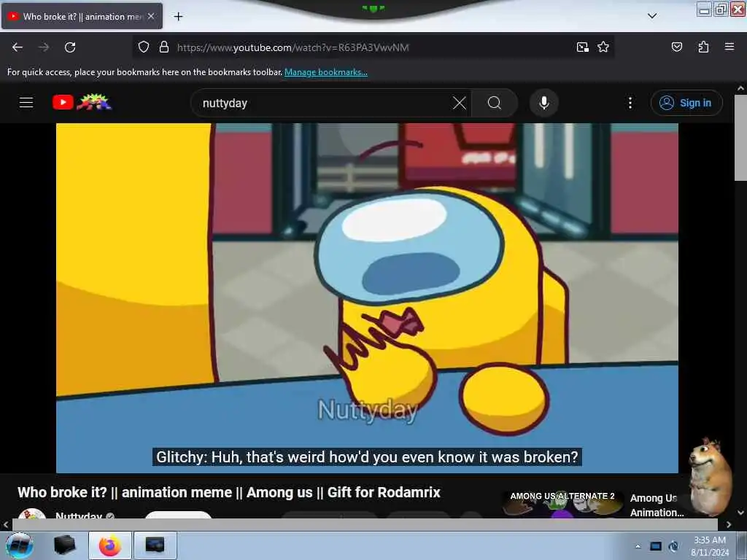
Task: Open the 'Among Us Animation' recommended video title
Action: (656, 505)
